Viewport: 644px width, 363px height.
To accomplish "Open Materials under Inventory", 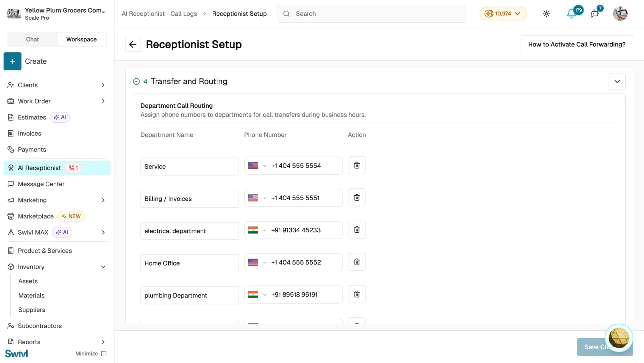I will coord(31,296).
